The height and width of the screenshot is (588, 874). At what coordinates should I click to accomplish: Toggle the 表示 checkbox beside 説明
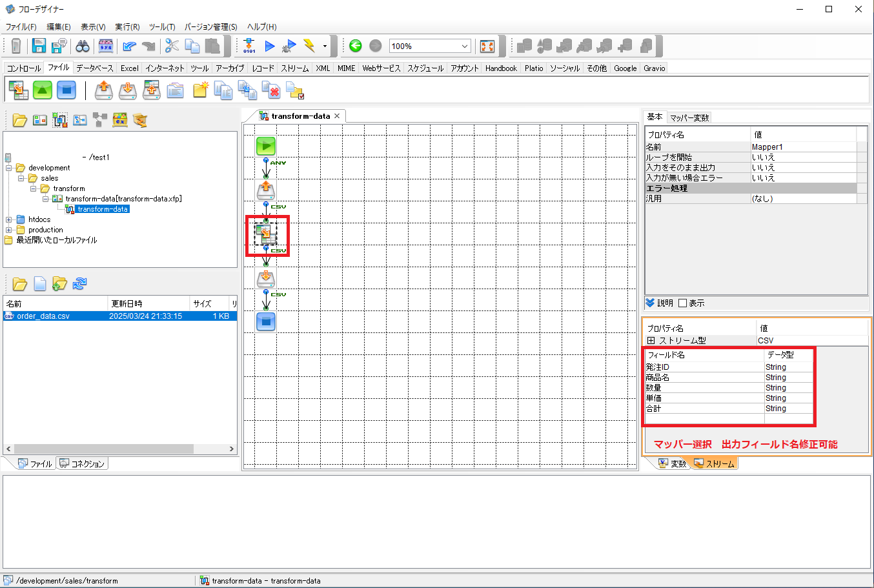682,303
